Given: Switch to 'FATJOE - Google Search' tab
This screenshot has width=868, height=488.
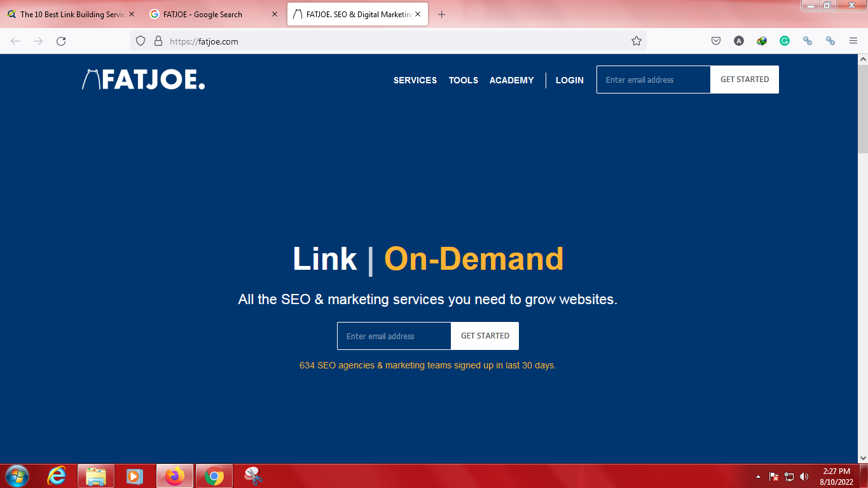Looking at the screenshot, I should [214, 14].
